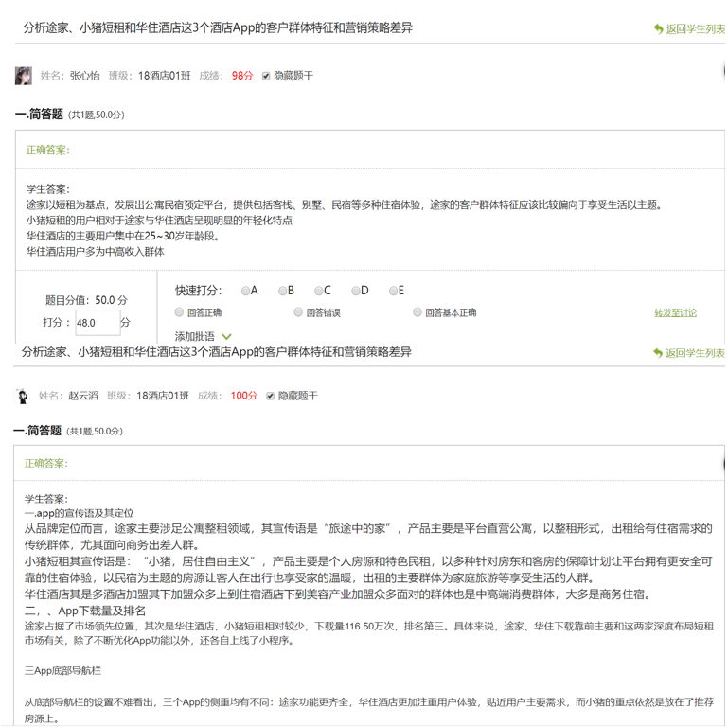Image resolution: width=728 pixels, height=727 pixels.
Task: Choose the 回答错误 radio option
Action: pyautogui.click(x=298, y=312)
